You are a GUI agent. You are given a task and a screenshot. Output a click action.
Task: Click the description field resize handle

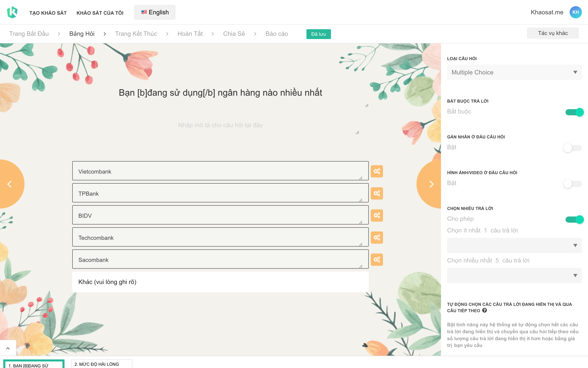[x=357, y=133]
